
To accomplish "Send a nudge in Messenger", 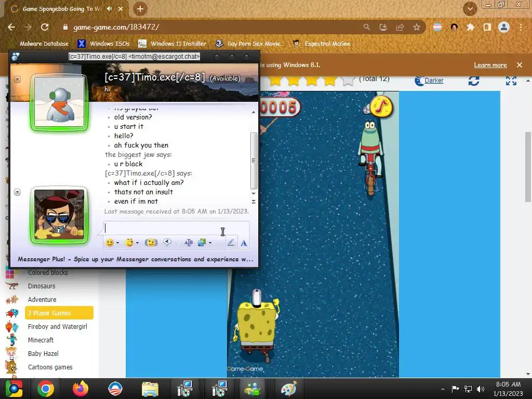I will point(151,243).
